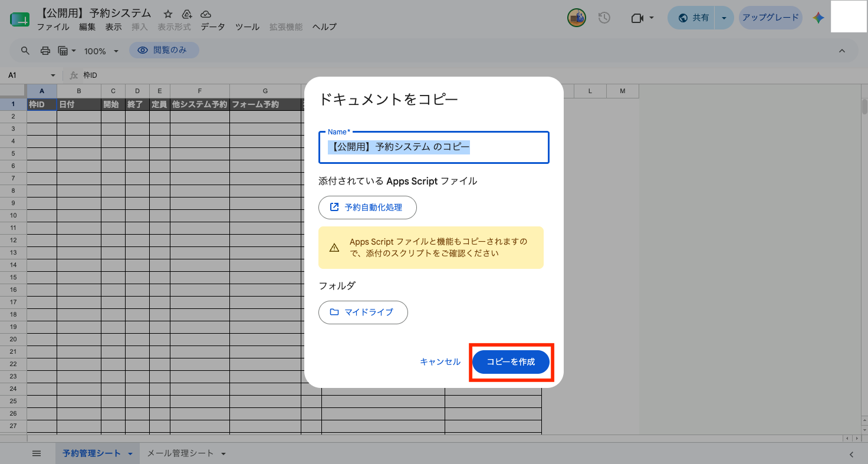Select column L header
Viewport: 868px width, 464px height.
click(x=591, y=91)
